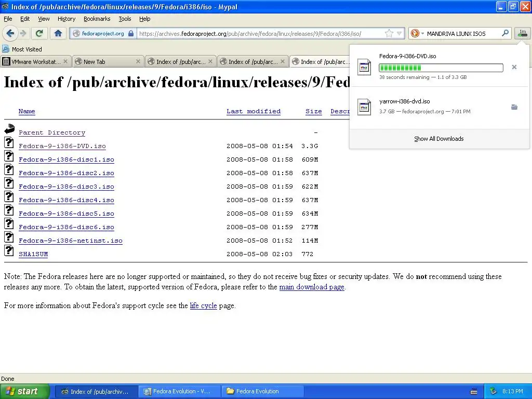Open Fedora Evolution folder from taskbar

pos(262,391)
